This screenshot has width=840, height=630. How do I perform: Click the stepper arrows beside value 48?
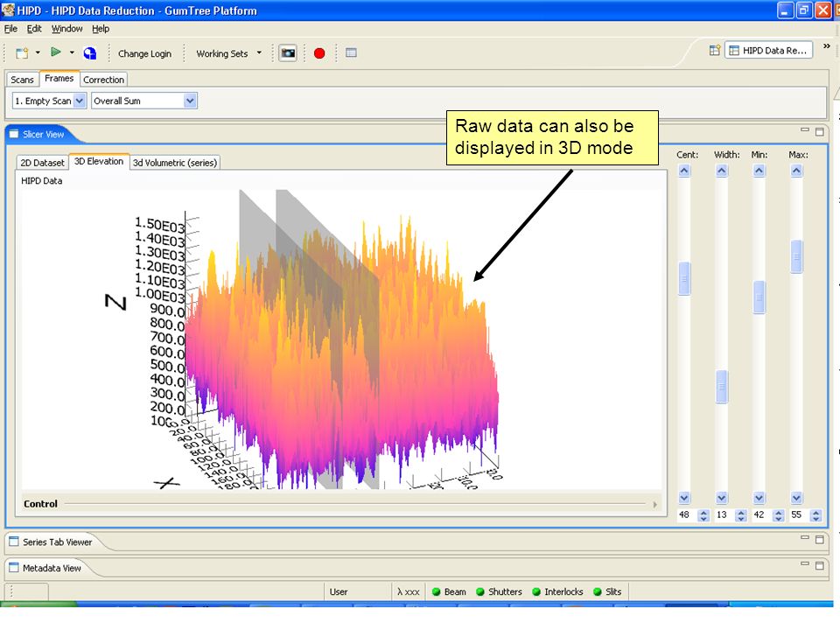703,515
